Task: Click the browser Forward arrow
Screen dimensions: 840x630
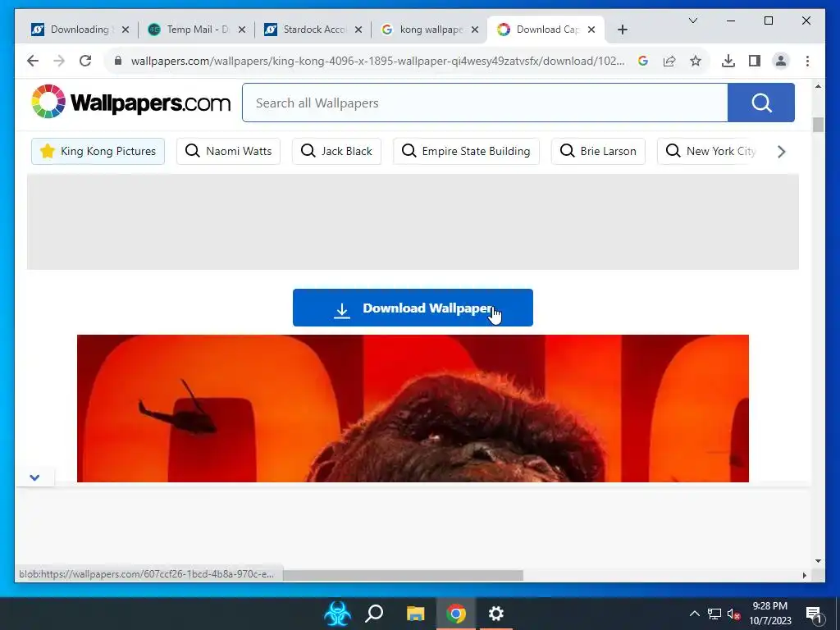Action: point(59,61)
